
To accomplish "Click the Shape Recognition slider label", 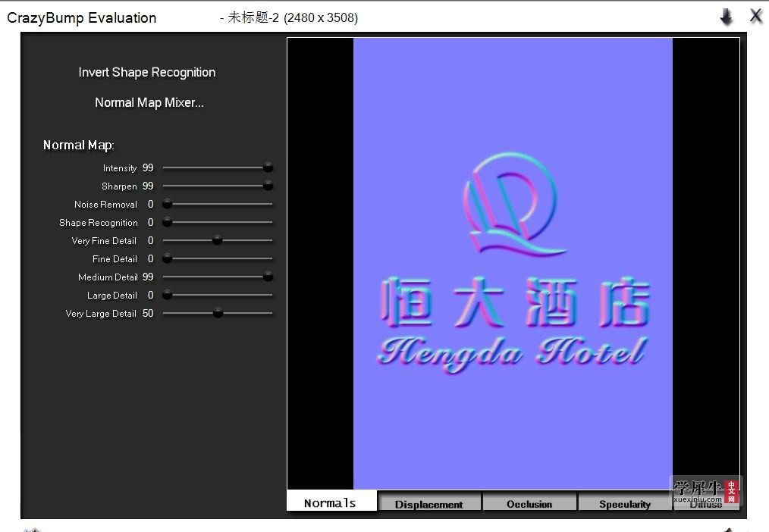I will pyautogui.click(x=98, y=223).
